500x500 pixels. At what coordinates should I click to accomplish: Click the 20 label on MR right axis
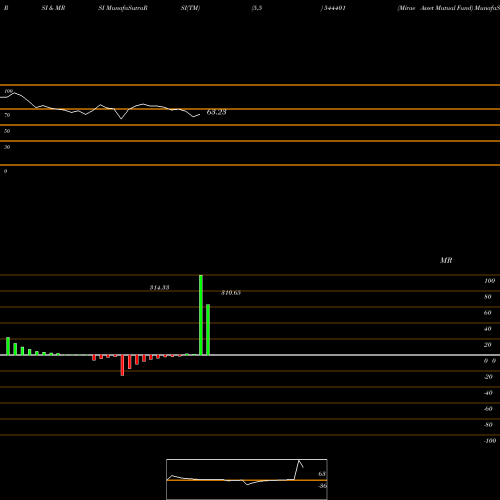pos(488,345)
